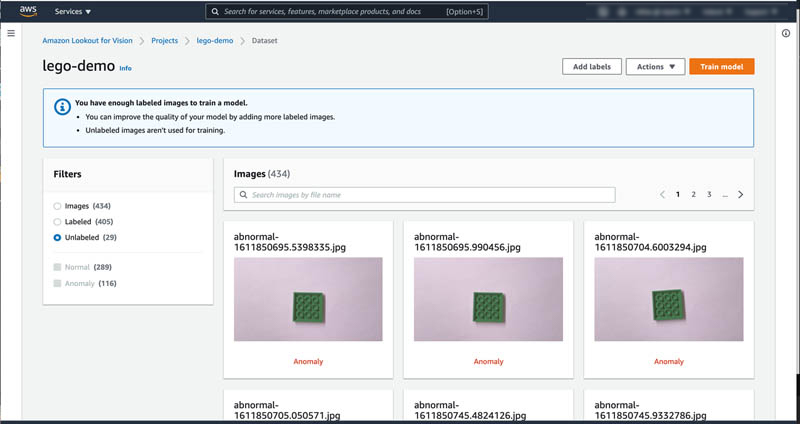Click the search magnifier in top search bar
The width and height of the screenshot is (800, 424).
pyautogui.click(x=215, y=11)
